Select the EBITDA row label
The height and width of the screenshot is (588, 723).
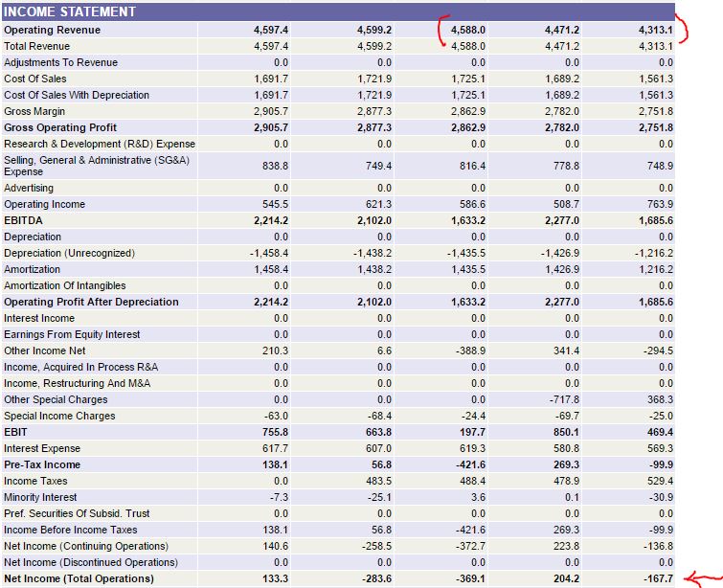(23, 220)
